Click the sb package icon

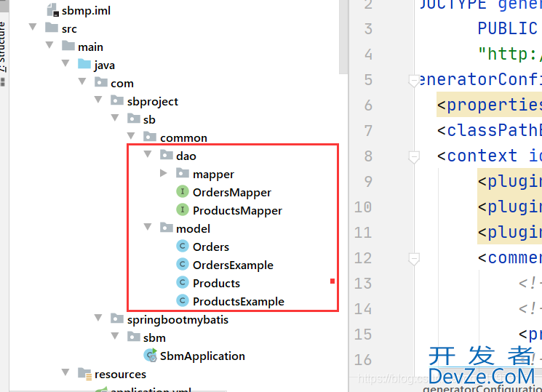(x=134, y=119)
